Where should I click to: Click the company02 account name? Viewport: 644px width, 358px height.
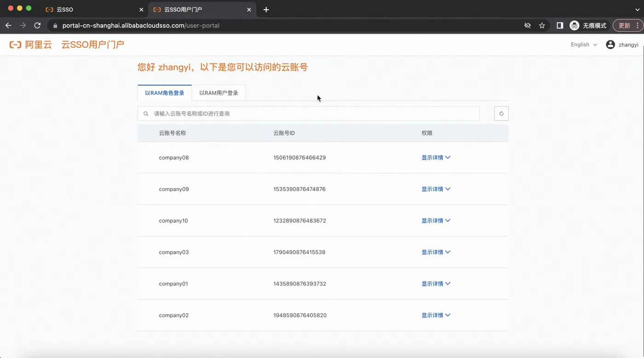(x=174, y=315)
